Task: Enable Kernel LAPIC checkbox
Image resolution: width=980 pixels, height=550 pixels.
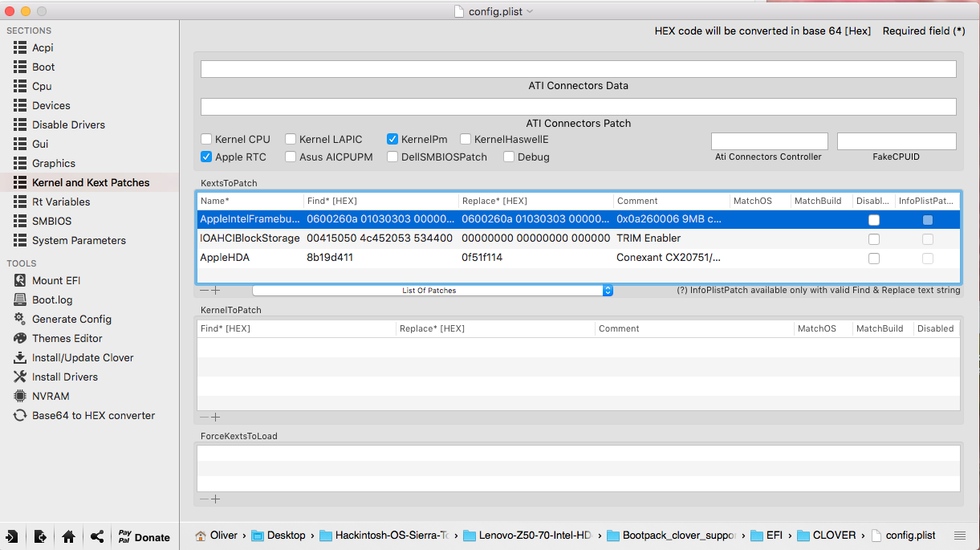Action: point(291,139)
